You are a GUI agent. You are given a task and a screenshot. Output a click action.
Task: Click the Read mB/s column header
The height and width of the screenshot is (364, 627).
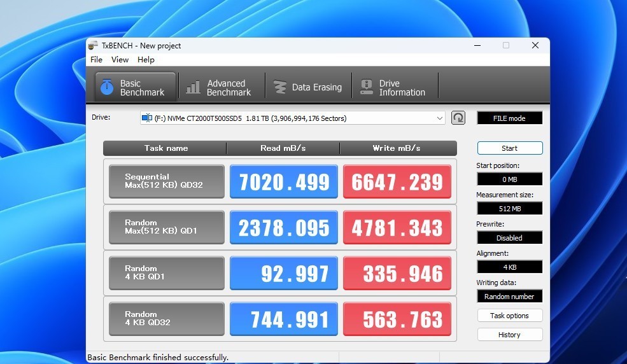(283, 148)
